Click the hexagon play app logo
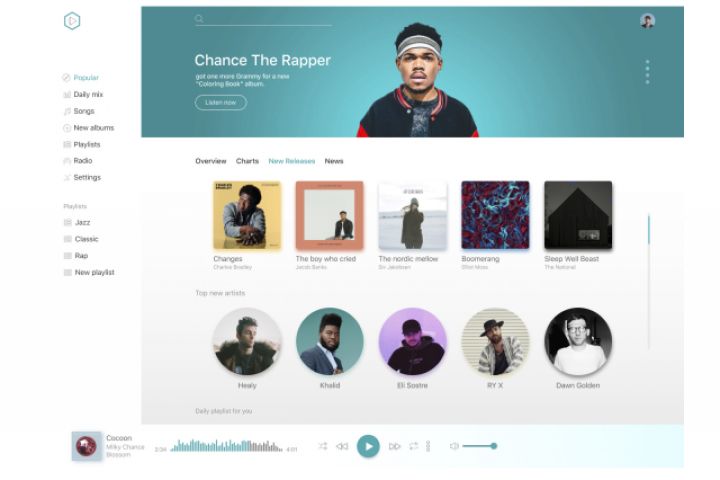 pyautogui.click(x=72, y=21)
